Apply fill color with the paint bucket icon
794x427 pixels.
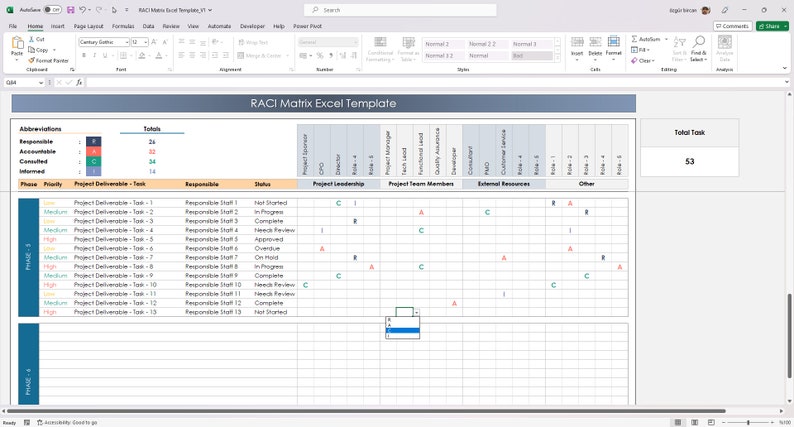click(x=142, y=55)
